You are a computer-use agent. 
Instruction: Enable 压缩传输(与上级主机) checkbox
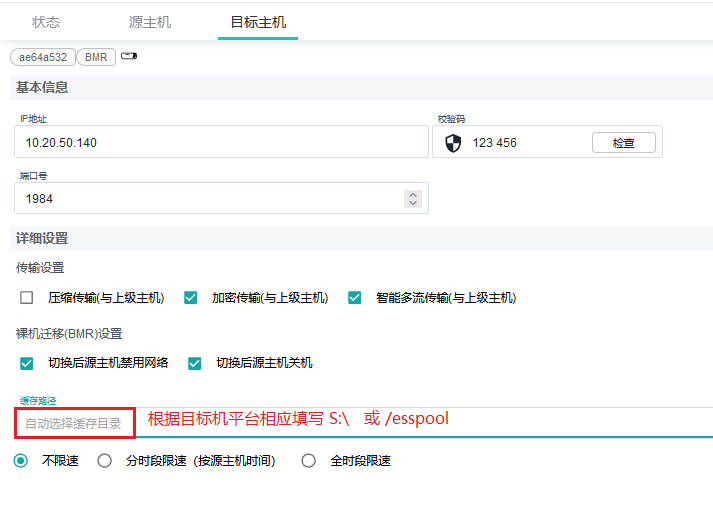[x=27, y=297]
